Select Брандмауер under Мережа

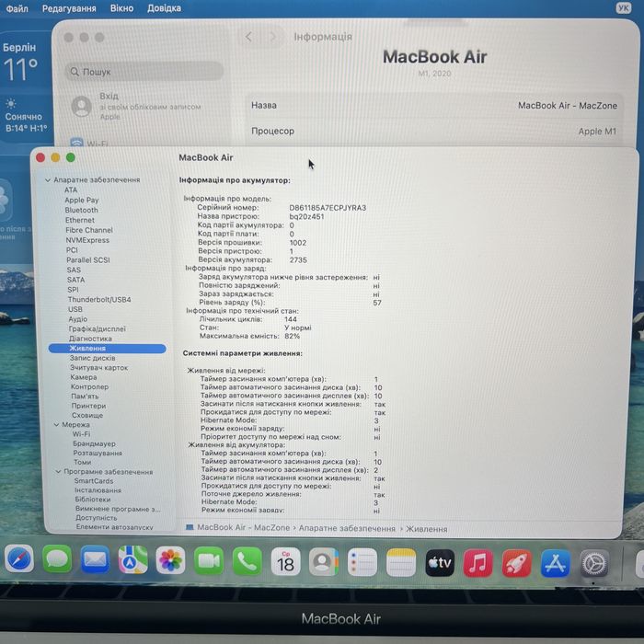click(94, 443)
